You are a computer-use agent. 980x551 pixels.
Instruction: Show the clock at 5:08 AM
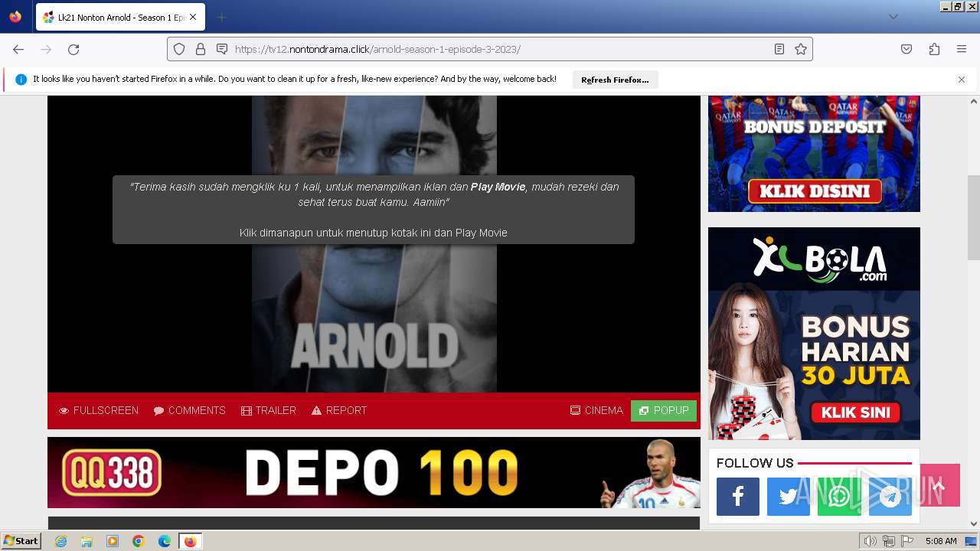click(941, 541)
